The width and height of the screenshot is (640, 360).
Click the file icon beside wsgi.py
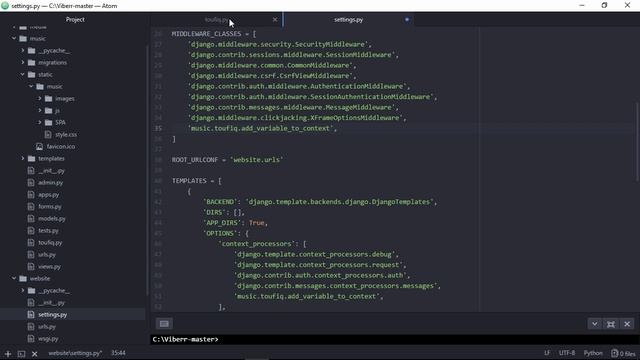(x=31, y=338)
